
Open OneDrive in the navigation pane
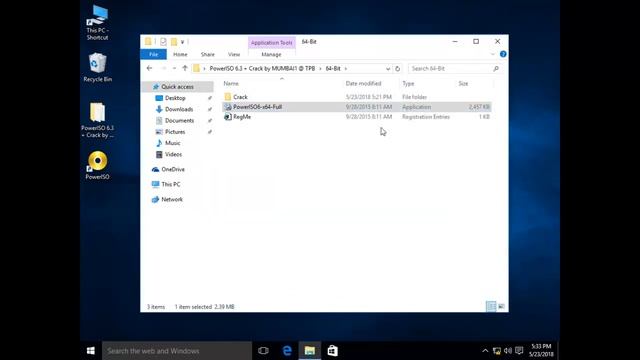tap(173, 169)
